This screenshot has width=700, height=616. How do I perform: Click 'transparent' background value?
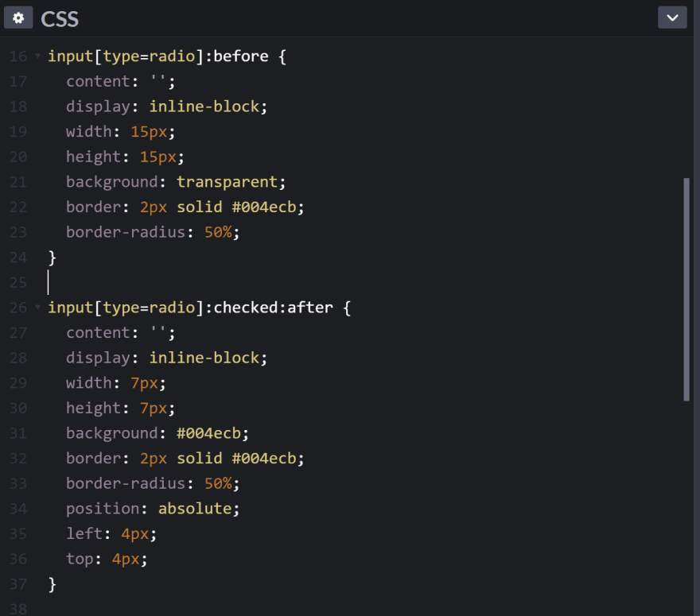[227, 182]
